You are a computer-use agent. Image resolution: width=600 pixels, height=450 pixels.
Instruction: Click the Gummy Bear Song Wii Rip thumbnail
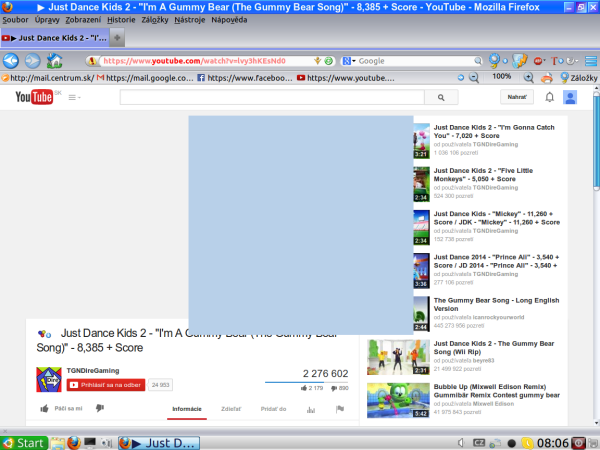[398, 357]
